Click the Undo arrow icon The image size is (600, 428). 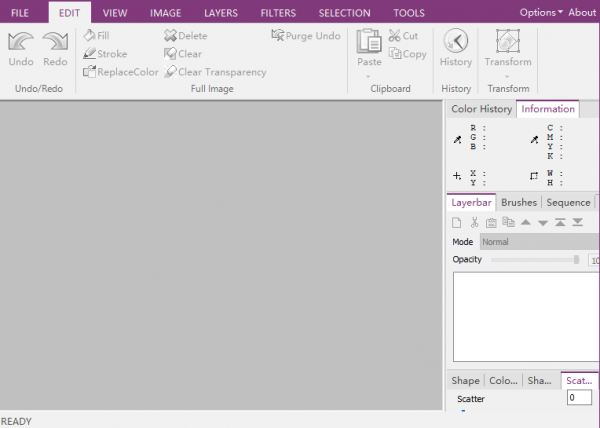click(x=21, y=41)
